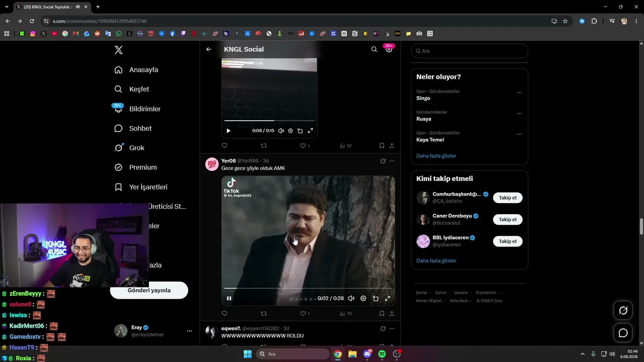This screenshot has height=362, width=644.
Task: Like the upper post with 57 views
Action: pyautogui.click(x=305, y=146)
